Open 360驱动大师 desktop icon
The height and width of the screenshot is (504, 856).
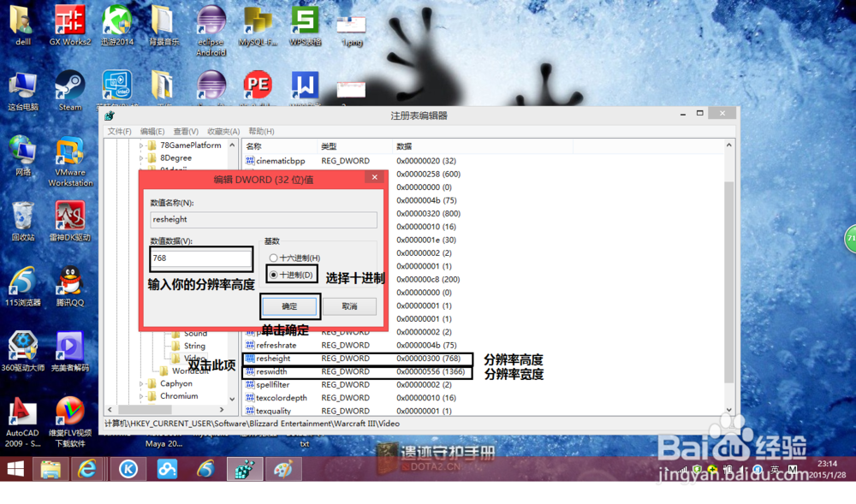[23, 352]
